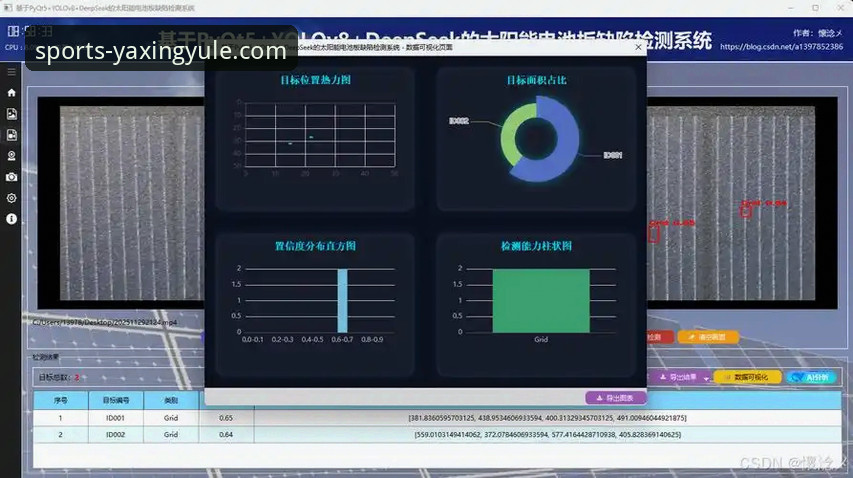Click the 目标位置热力图 chart title
Image resolution: width=853 pixels, height=478 pixels.
(316, 80)
